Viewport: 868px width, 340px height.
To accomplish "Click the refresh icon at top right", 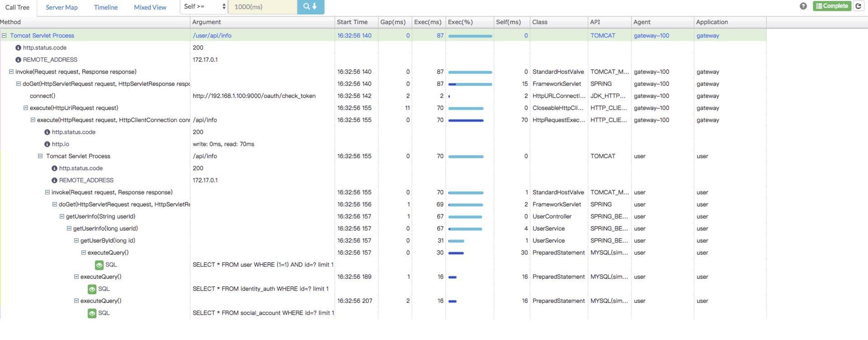I will [858, 6].
